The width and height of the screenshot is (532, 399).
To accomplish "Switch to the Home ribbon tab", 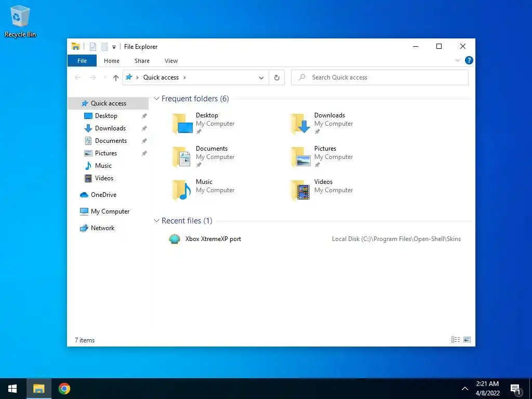I will (x=112, y=61).
